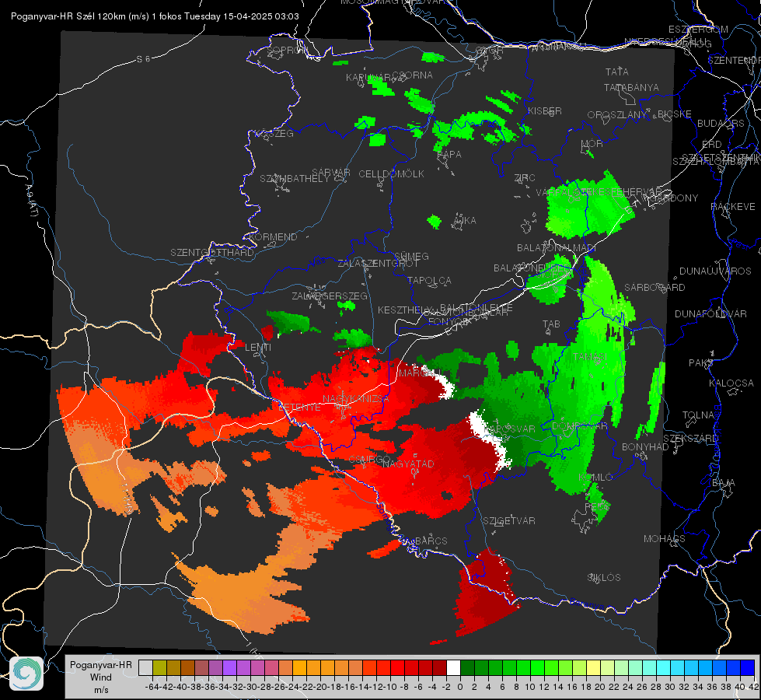Click the SZIGETVAR city label

[509, 521]
